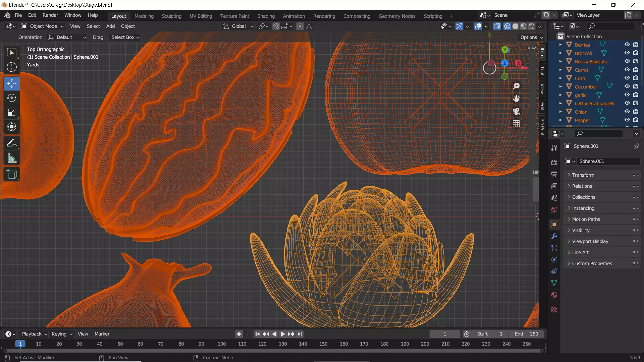
Task: Select the Annotate pencil tool
Action: pos(12,143)
